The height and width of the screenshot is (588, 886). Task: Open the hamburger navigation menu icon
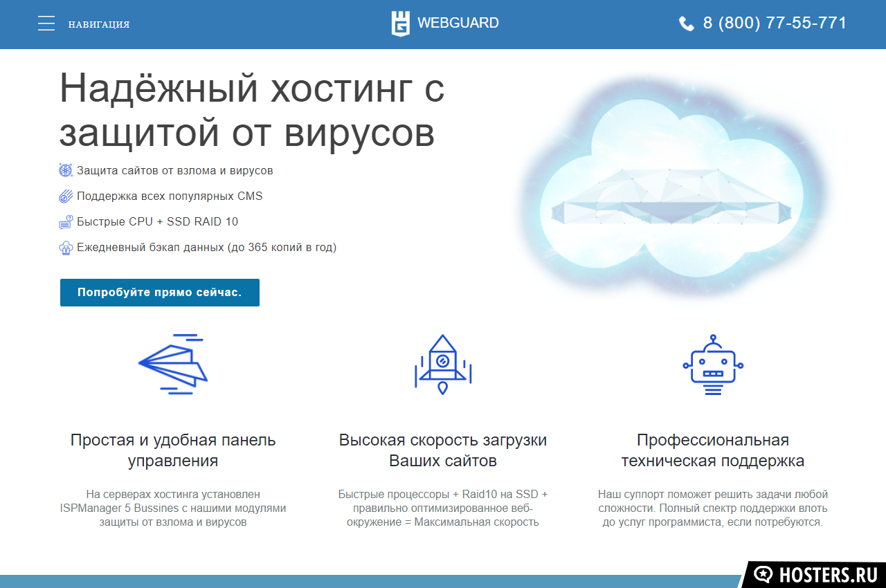(46, 24)
